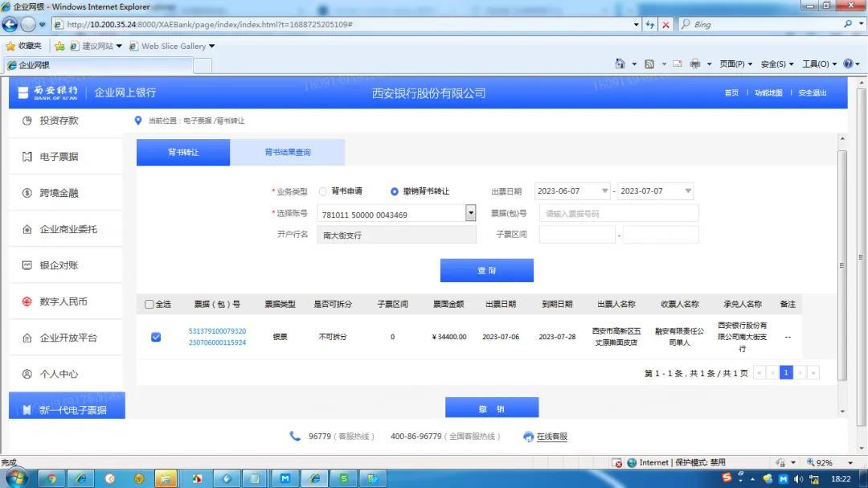Viewport: 868px width, 488px height.
Task: Open the search provider dropdown arrow
Action: tap(861, 24)
